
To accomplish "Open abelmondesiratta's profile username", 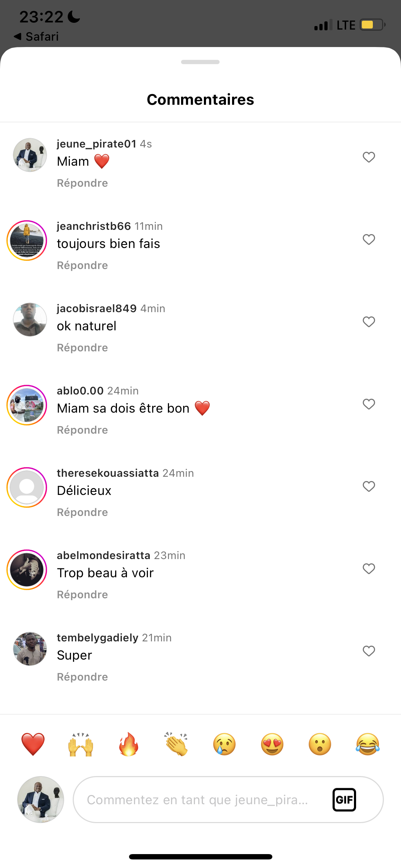I will (x=103, y=556).
